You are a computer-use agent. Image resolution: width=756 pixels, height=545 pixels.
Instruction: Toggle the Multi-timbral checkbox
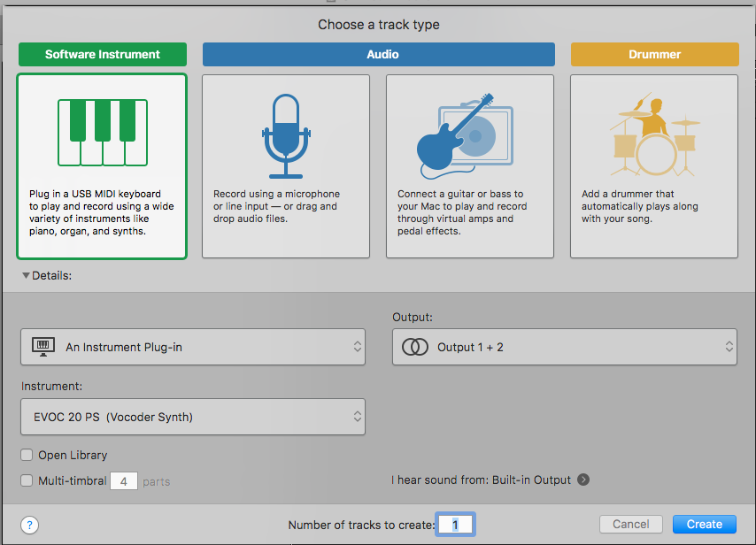pos(27,480)
